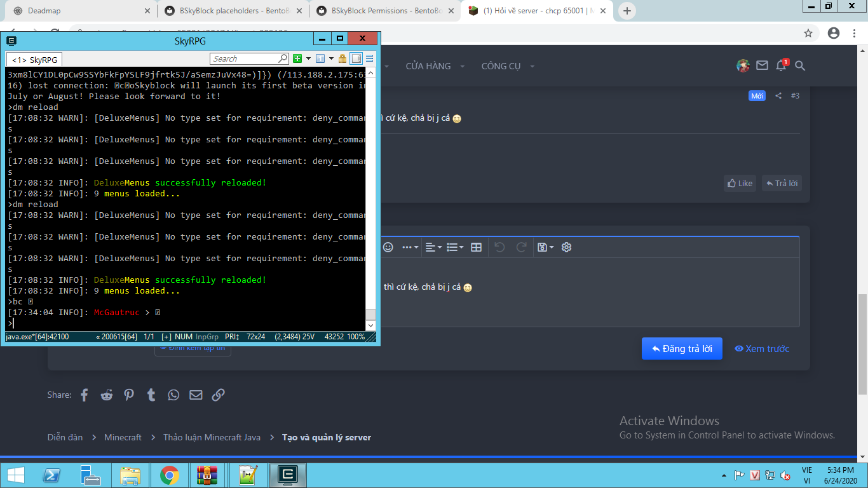Open the forum notifications bell icon
Image resolution: width=868 pixels, height=488 pixels.
781,65
